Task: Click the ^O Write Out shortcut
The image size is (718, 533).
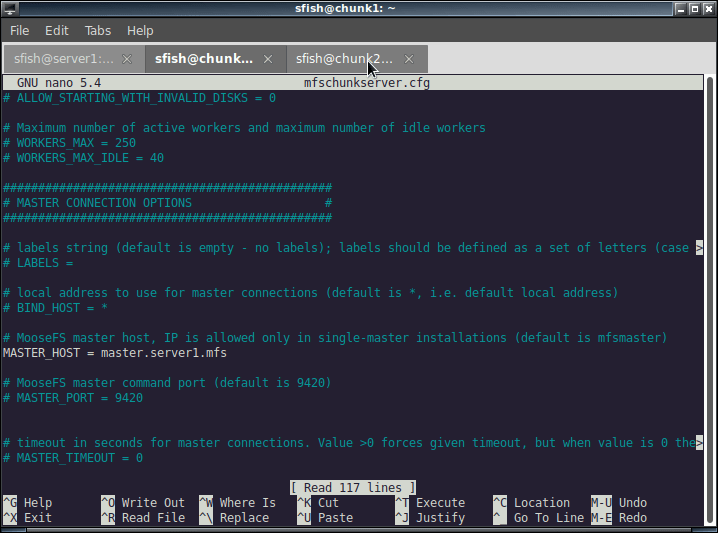Action: click(x=143, y=503)
